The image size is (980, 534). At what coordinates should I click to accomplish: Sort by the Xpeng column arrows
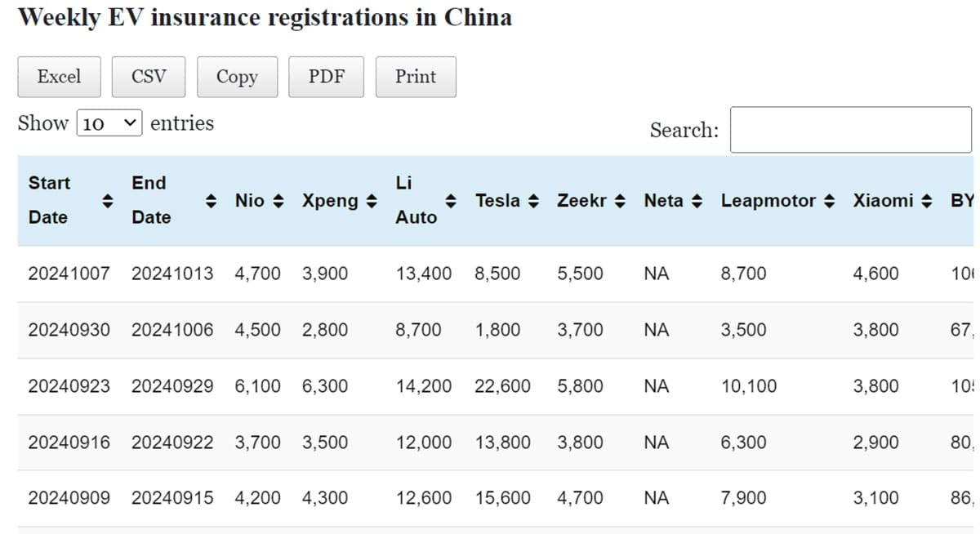coord(372,201)
